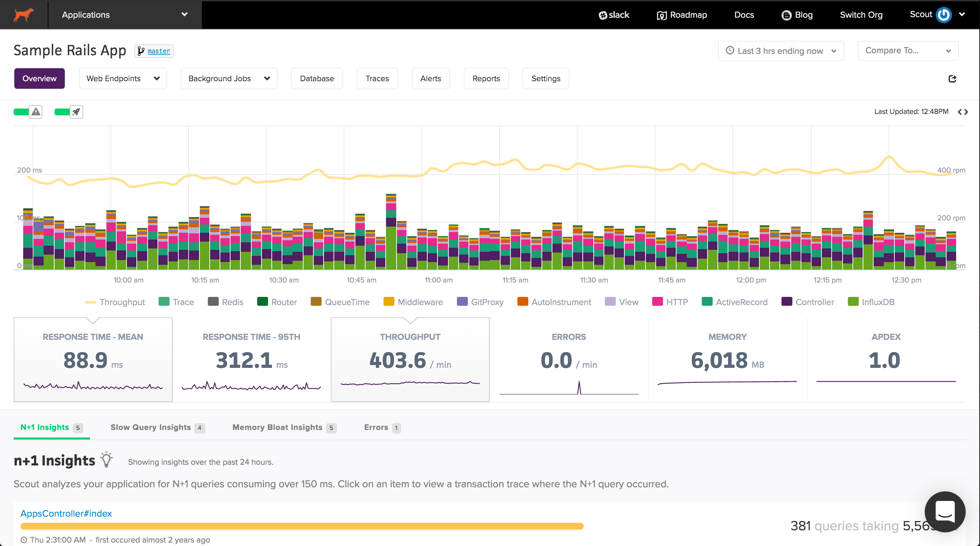Select the Throughput metric card
Viewport: 980px width, 546px height.
pyautogui.click(x=410, y=360)
